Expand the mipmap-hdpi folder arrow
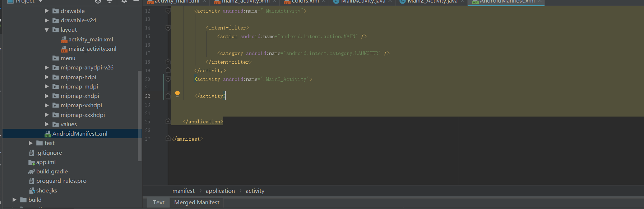 47,77
